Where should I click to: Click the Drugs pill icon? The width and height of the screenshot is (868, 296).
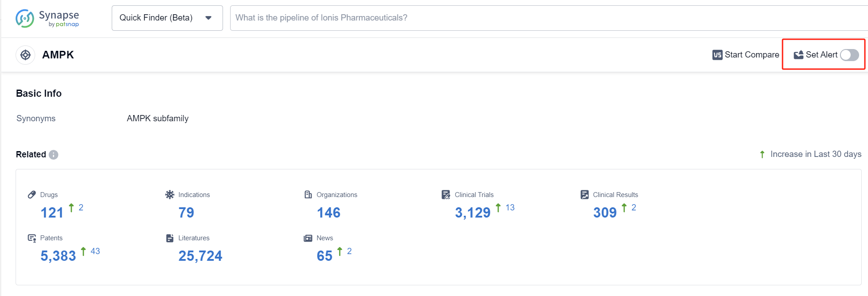click(32, 195)
